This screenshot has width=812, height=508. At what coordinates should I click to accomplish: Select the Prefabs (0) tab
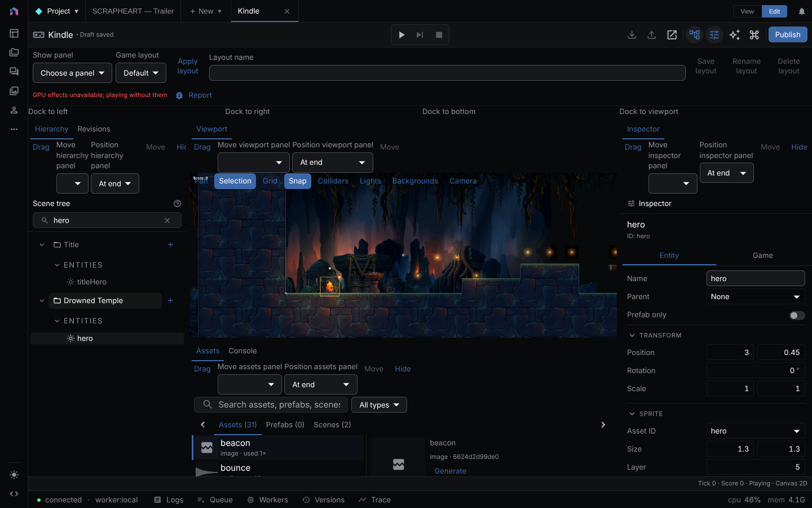(285, 425)
